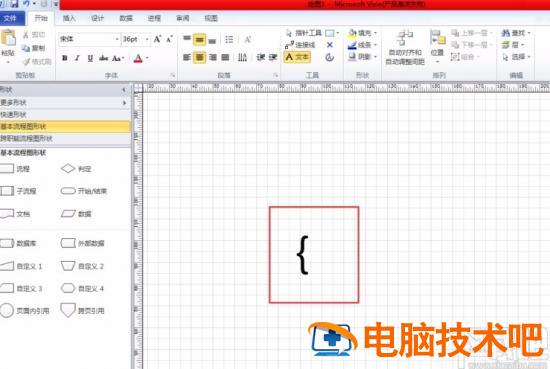Click the Group (组合) button
550x369 pixels.
tap(465, 57)
